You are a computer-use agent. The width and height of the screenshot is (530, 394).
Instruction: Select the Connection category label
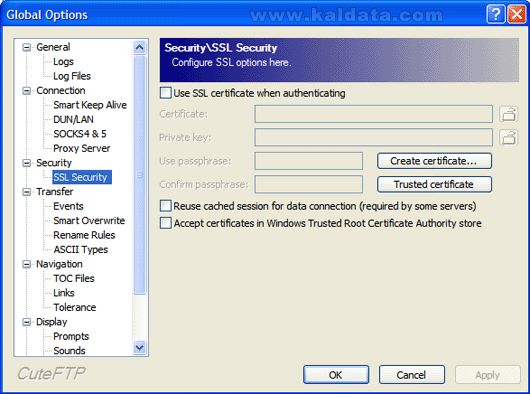pos(61,91)
